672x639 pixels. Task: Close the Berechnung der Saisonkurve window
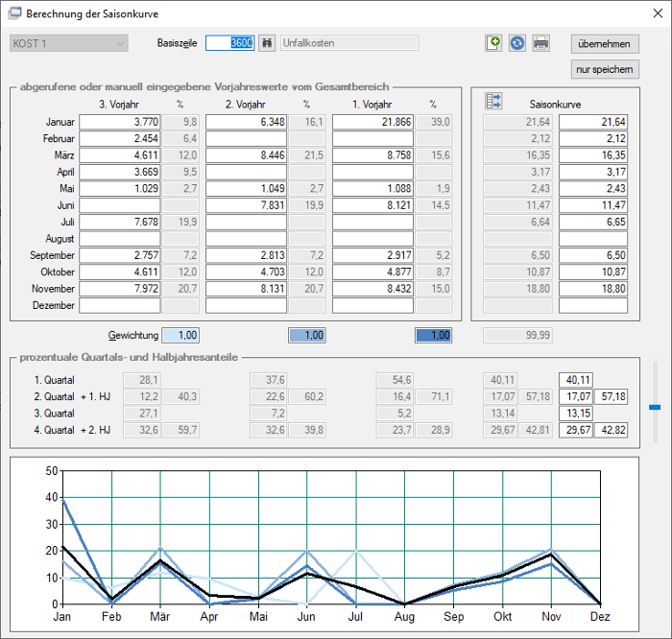click(658, 13)
